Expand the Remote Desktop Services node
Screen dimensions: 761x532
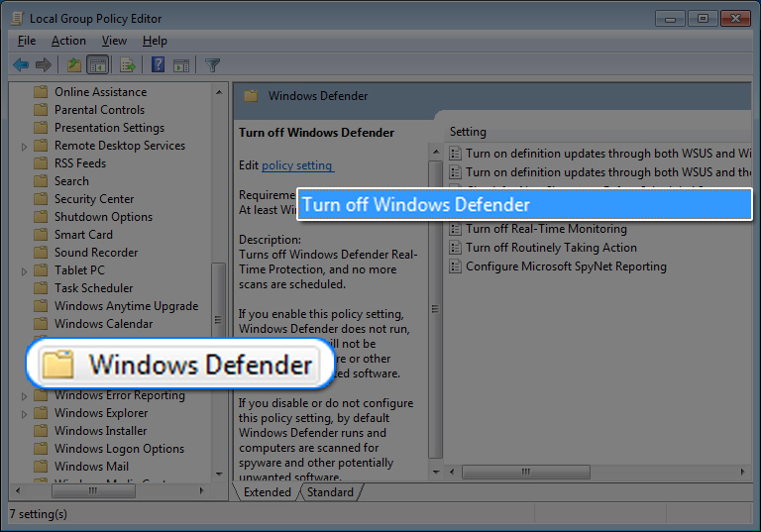tap(24, 146)
